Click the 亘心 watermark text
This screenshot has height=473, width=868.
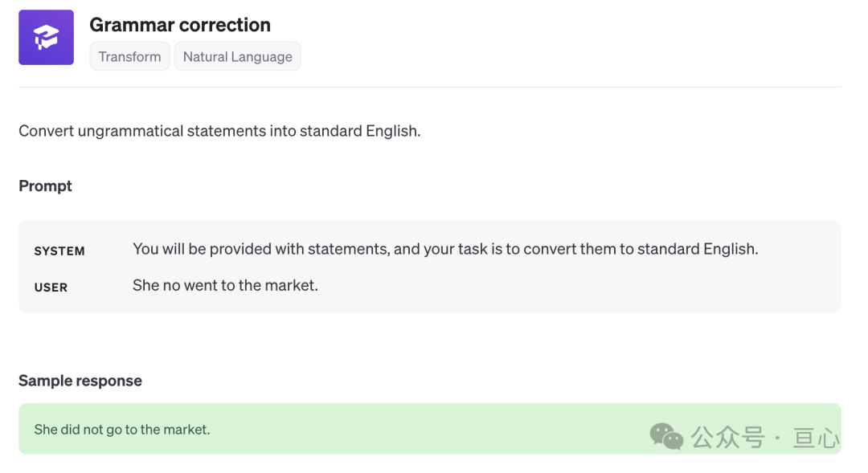coord(816,437)
